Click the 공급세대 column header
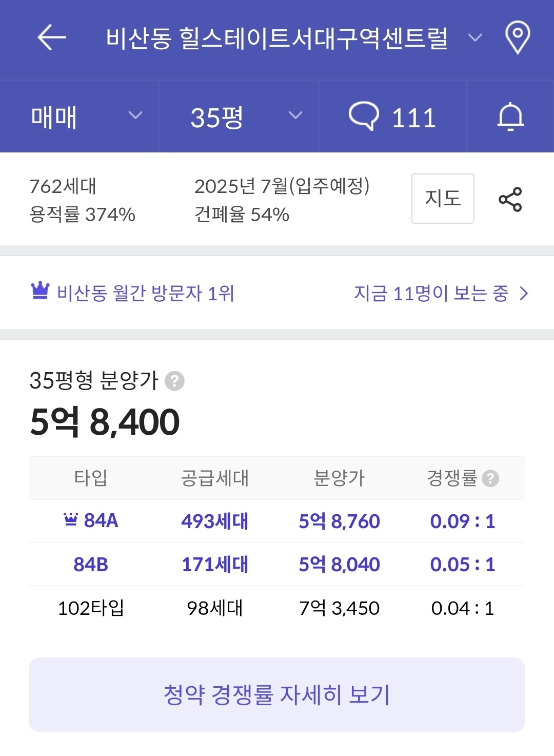The height and width of the screenshot is (756, 554). (214, 478)
